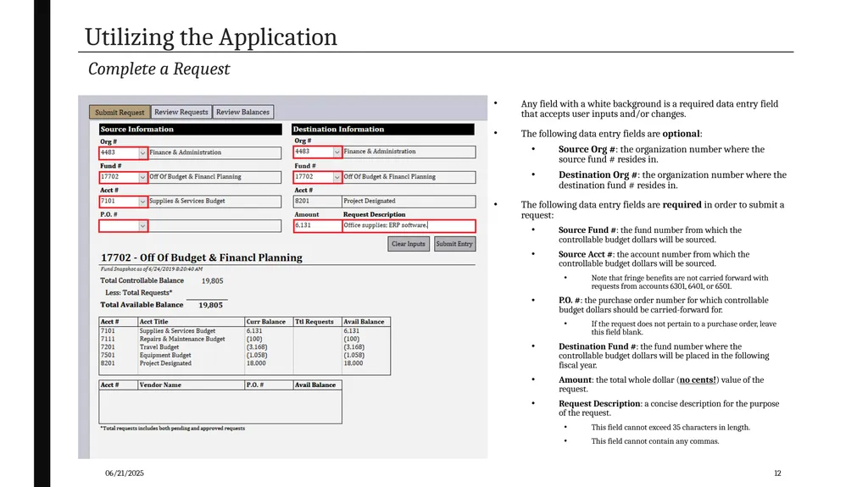Click Source 'Supplies & Services Budget' field
868x487 pixels.
point(214,202)
